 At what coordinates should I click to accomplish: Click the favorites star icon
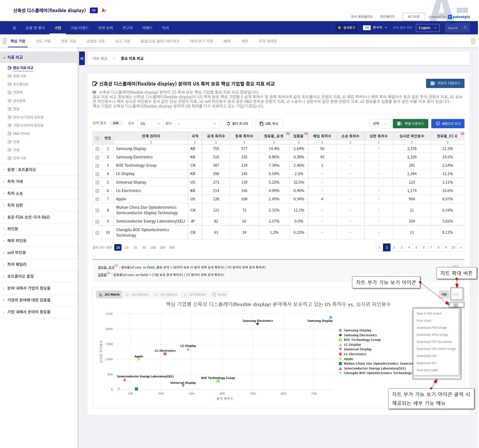pyautogui.click(x=340, y=28)
